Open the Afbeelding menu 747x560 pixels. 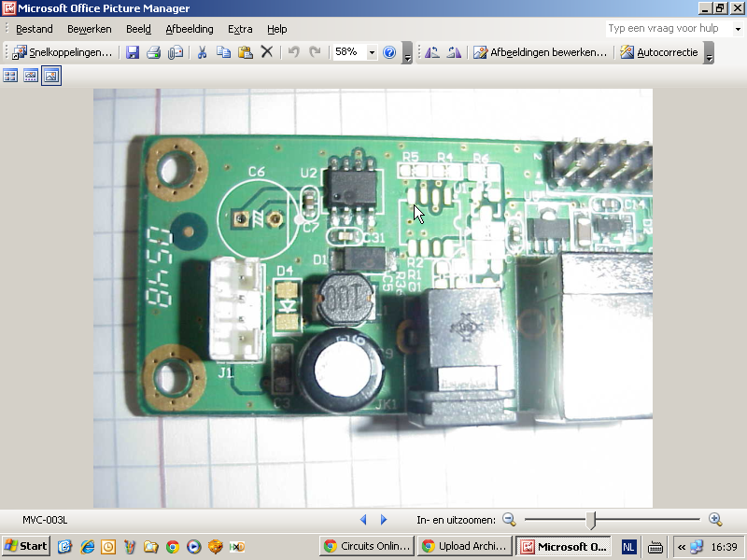[190, 29]
